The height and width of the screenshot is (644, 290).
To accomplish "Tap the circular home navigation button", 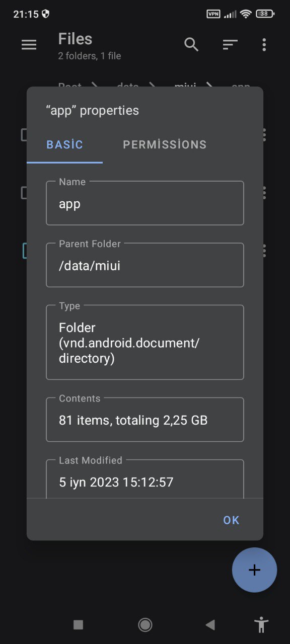I will tap(145, 625).
